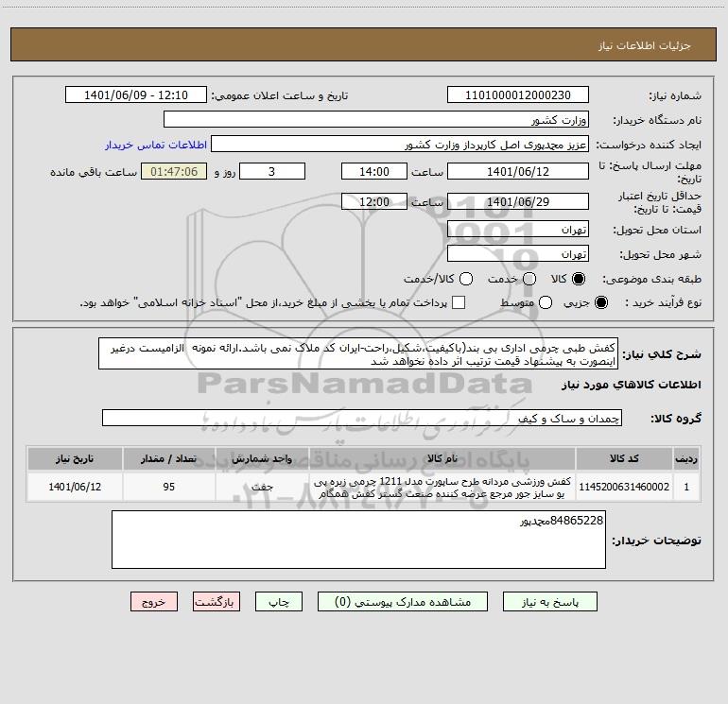
Task: Click the response deadline date 1401/06/12 field
Action: (x=518, y=172)
